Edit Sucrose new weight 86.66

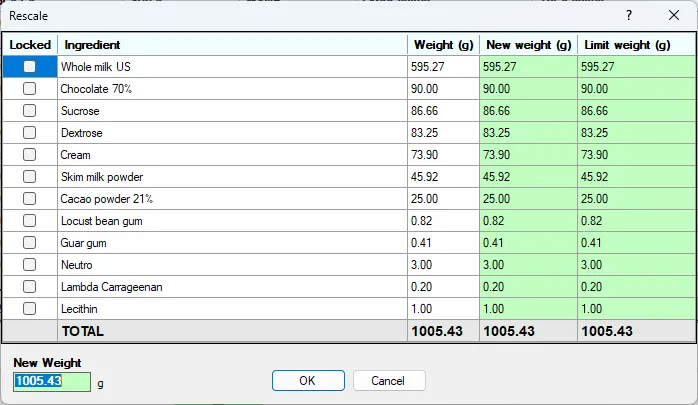[x=528, y=110]
